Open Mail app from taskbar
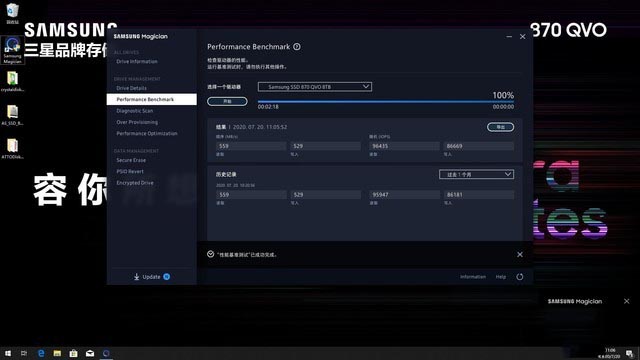The height and width of the screenshot is (360, 640). (90, 353)
